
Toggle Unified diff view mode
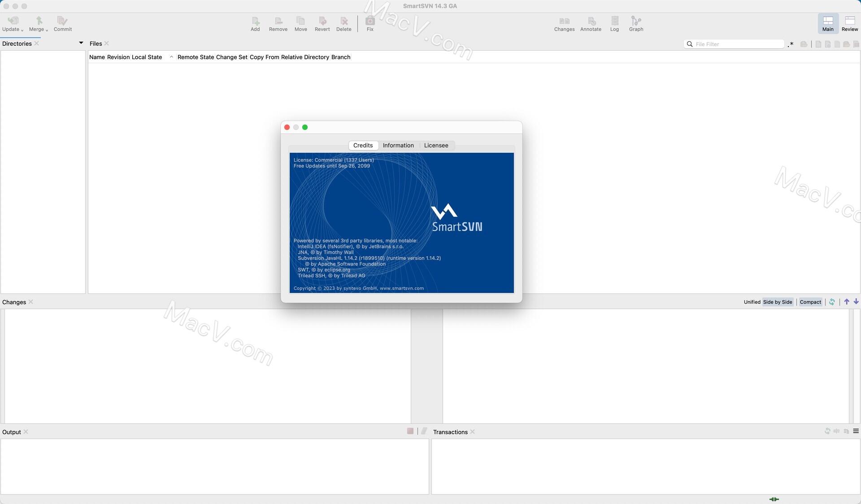click(x=752, y=302)
